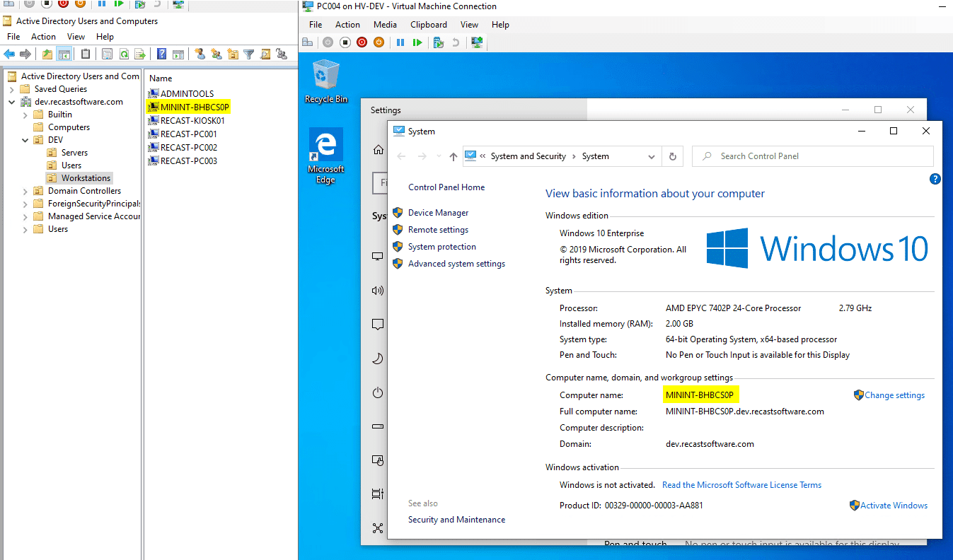The width and height of the screenshot is (953, 560).
Task: Collapse the DEV organizational unit
Action: tap(25, 139)
